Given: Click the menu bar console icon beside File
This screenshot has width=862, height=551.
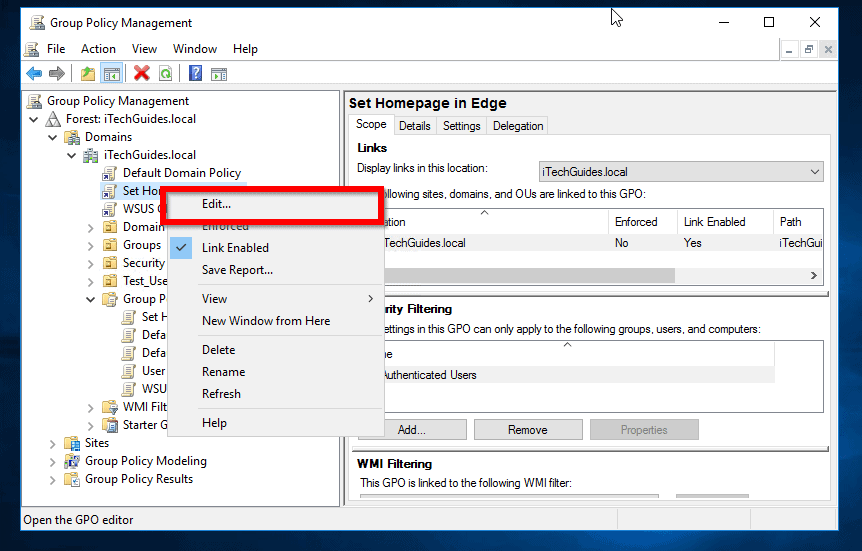Looking at the screenshot, I should point(32,49).
